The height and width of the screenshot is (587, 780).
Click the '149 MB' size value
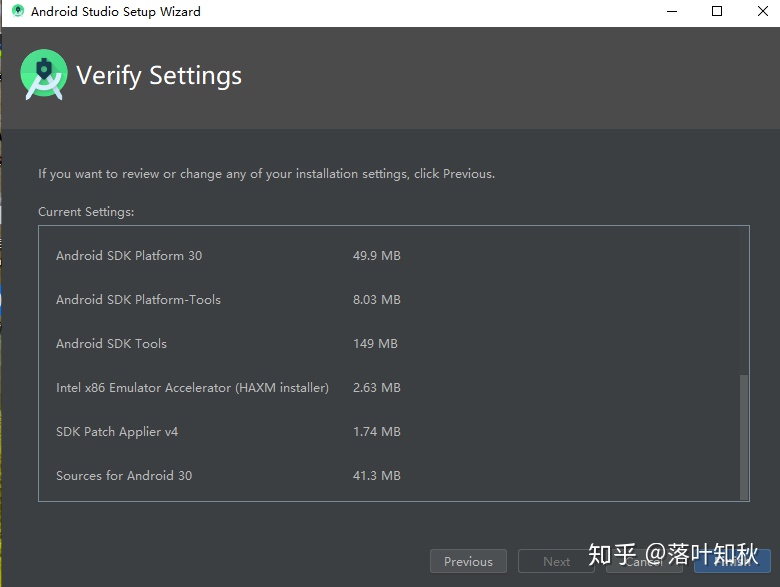pyautogui.click(x=375, y=344)
